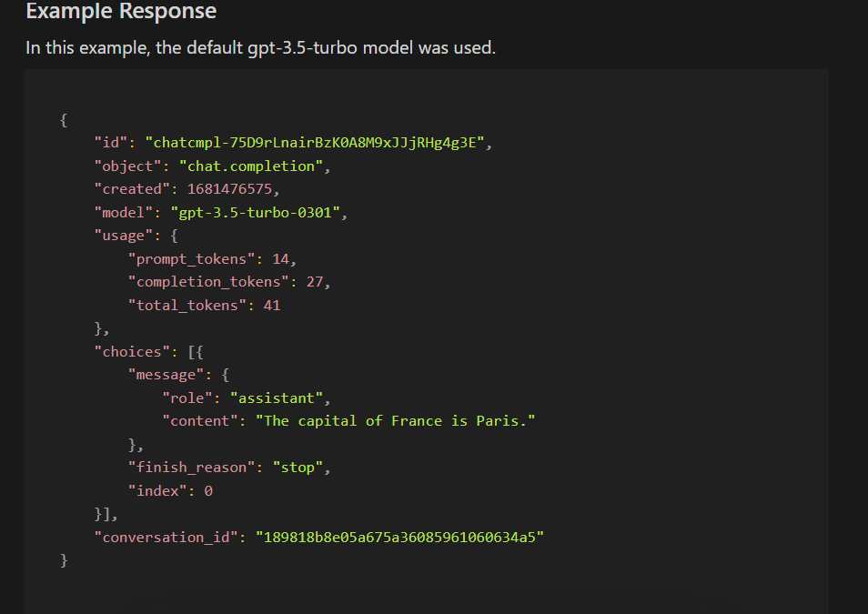Screen dimensions: 868x614
Task: Click the total tokens value 41
Action: 272,305
